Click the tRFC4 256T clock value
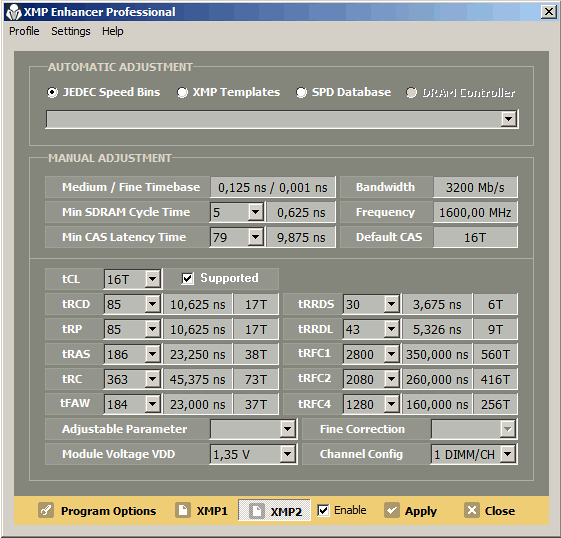561x538 pixels. pos(495,404)
